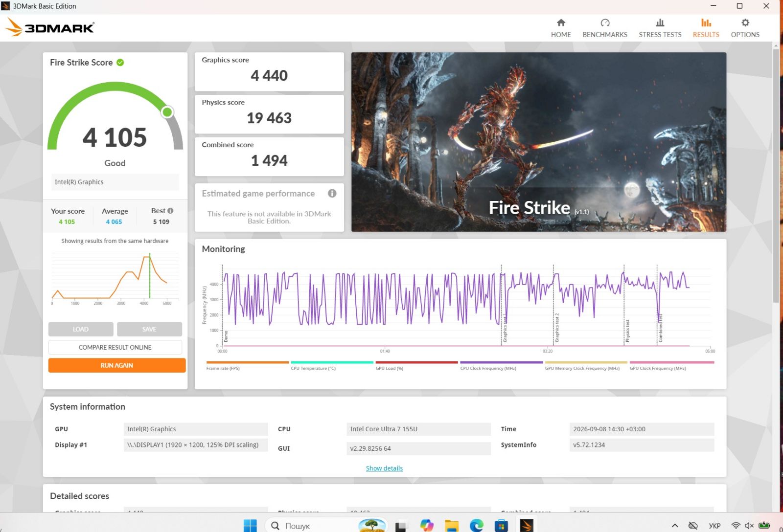Click the Graphics test 2 marker in the monitoring chart
783x532 pixels.
[557, 328]
